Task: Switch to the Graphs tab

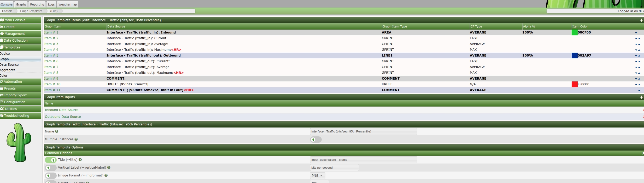Action: click(x=21, y=4)
